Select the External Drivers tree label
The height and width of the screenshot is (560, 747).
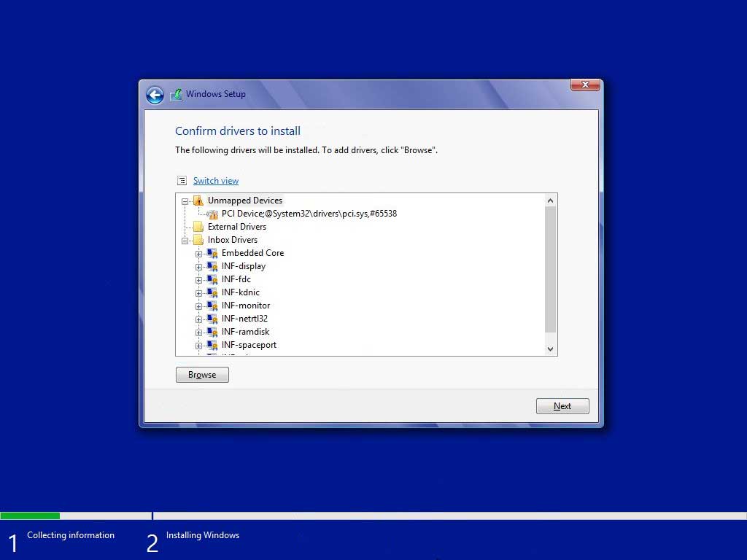coord(237,227)
